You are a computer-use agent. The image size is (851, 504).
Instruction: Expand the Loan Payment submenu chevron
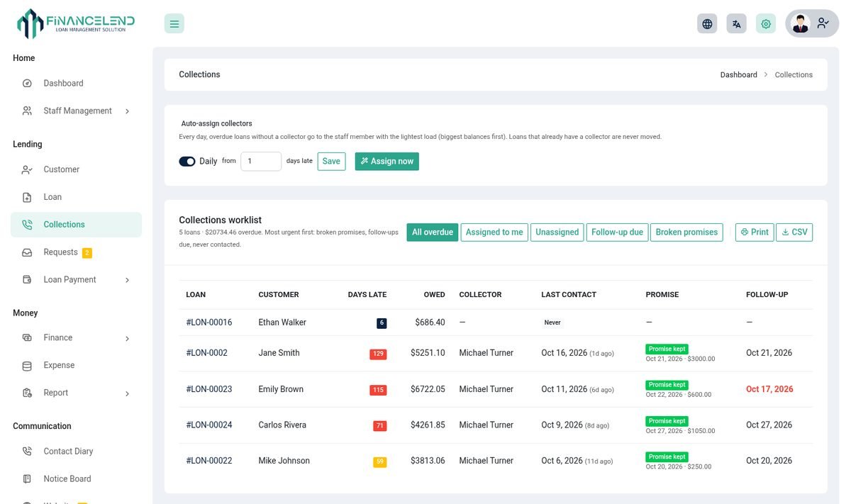click(128, 280)
